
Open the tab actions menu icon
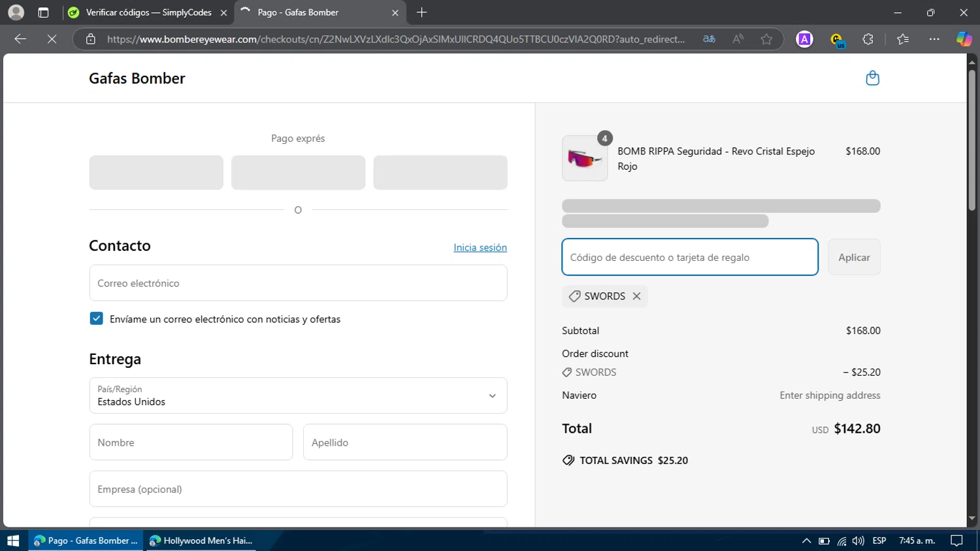point(43,12)
